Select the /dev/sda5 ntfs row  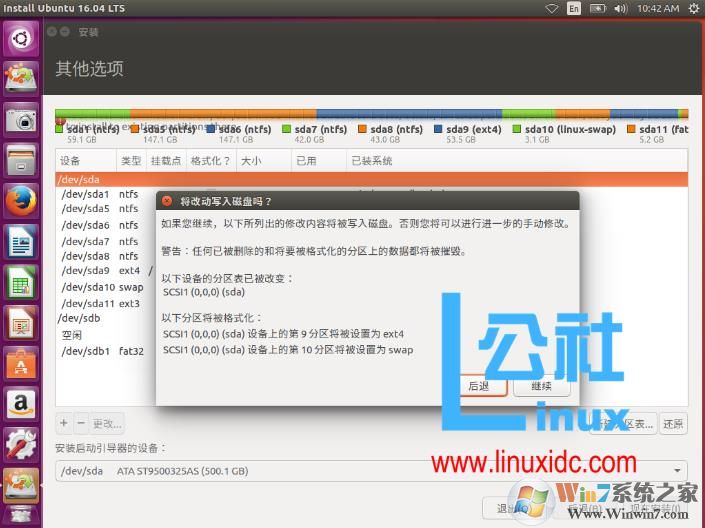106,209
